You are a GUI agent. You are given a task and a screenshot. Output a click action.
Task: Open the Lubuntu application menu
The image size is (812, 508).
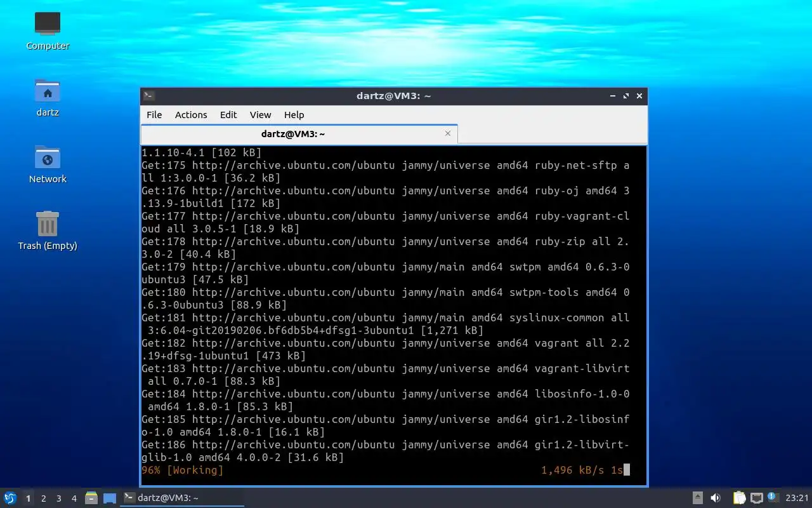[10, 498]
